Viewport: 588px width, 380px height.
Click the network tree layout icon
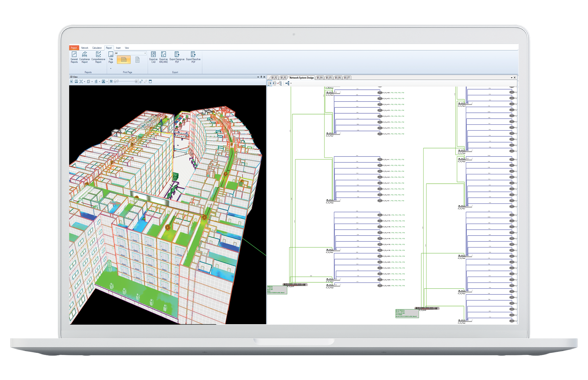point(287,83)
